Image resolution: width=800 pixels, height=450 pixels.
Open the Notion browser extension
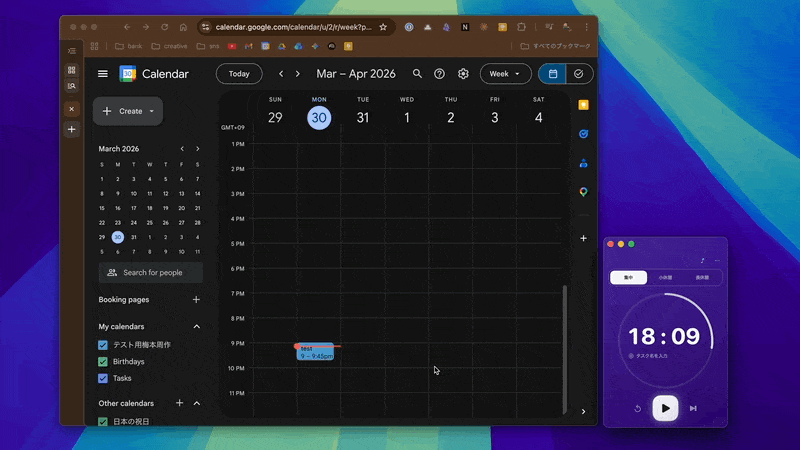click(x=465, y=27)
